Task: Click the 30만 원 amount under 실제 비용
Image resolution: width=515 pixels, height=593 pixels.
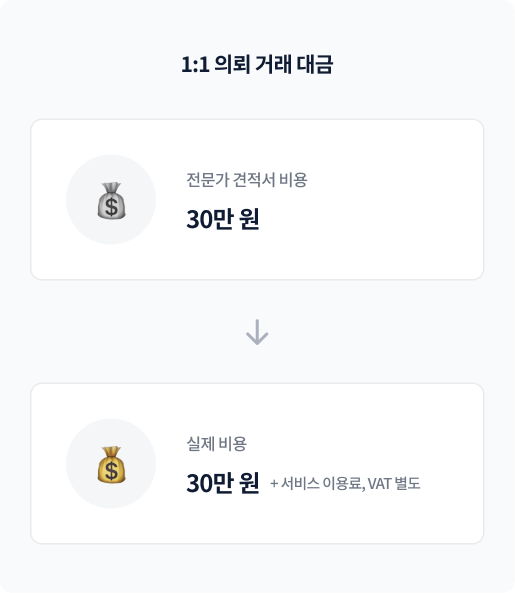Action: pos(223,483)
